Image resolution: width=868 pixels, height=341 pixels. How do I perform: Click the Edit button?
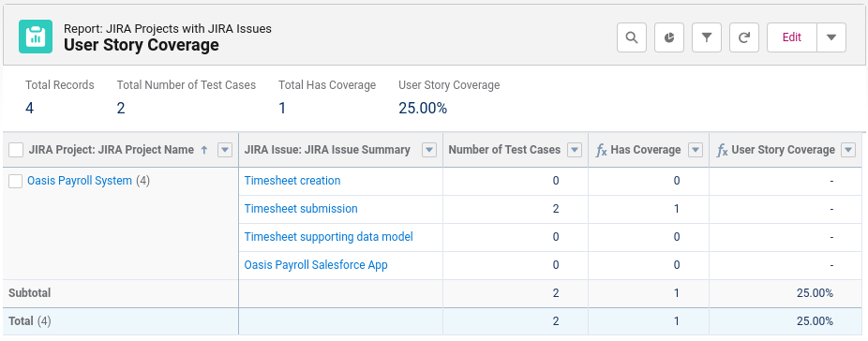(792, 37)
